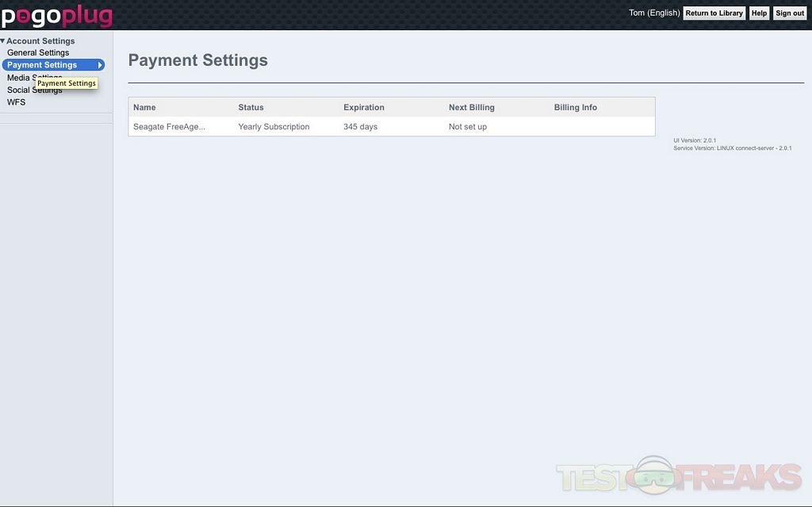Select the Seagate FreeAge... device row
Screen dimensions: 812x507
tap(169, 127)
